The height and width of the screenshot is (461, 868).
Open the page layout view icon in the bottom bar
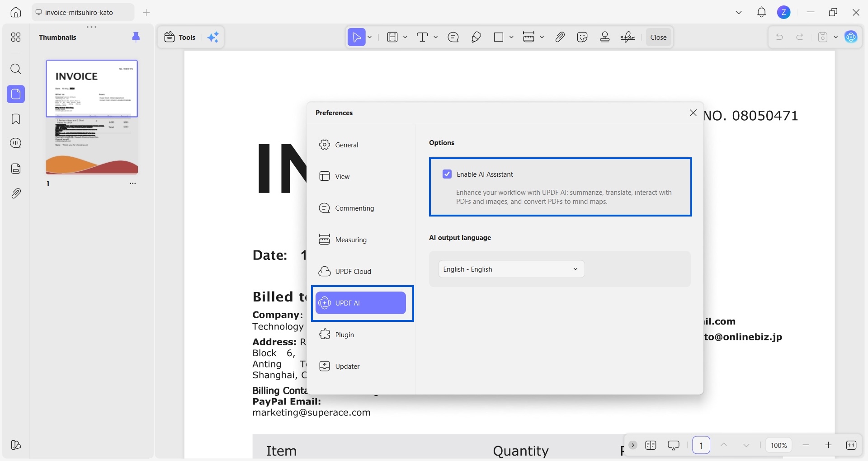coord(651,445)
